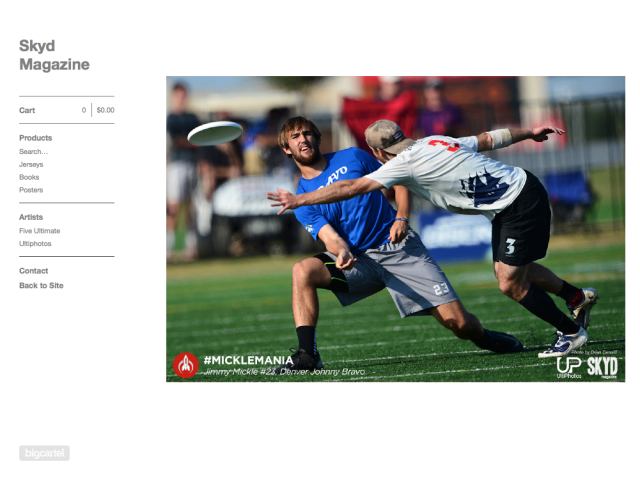Click the red rocket logo icon

[186, 365]
